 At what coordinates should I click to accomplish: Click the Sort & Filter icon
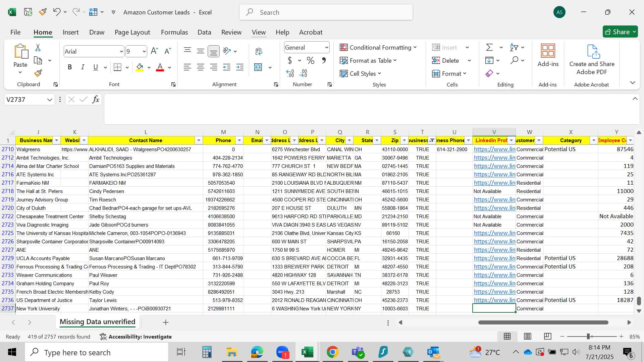[514, 48]
